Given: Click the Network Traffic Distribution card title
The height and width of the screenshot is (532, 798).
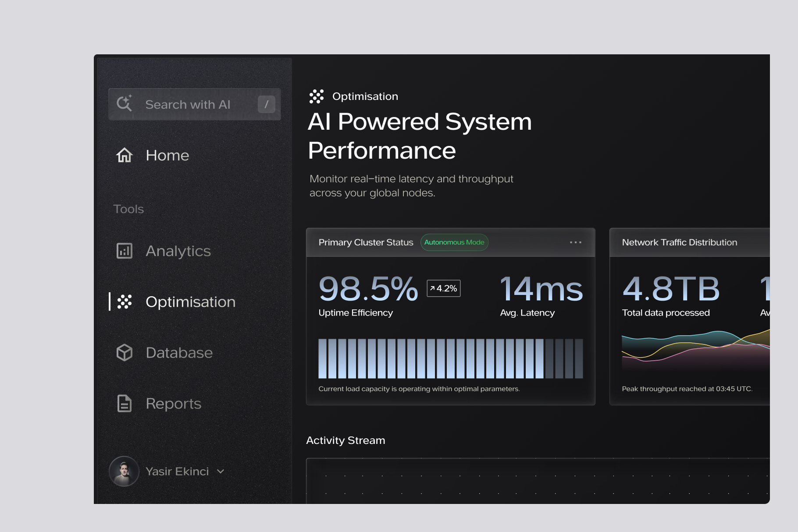Looking at the screenshot, I should [680, 242].
